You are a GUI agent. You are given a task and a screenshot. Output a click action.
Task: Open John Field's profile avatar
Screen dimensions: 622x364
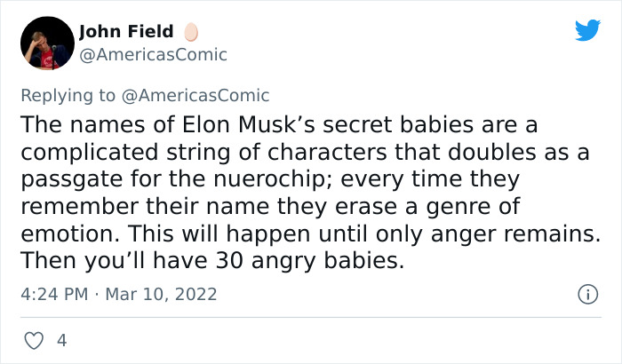(45, 43)
